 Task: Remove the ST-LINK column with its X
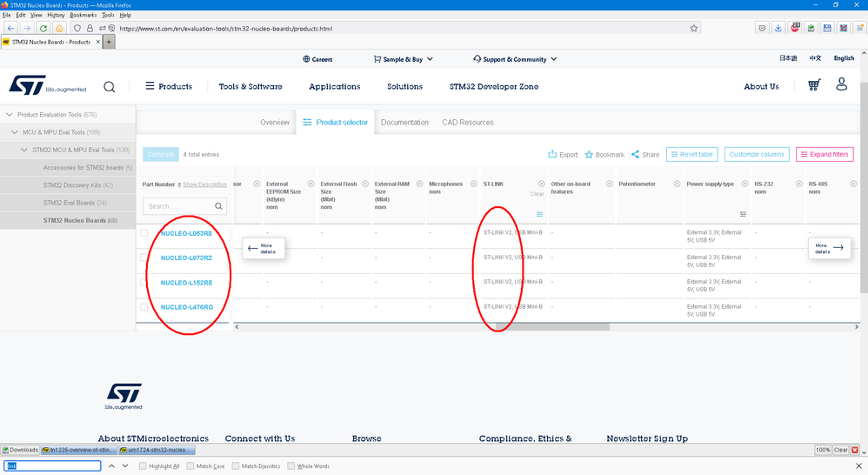541,184
